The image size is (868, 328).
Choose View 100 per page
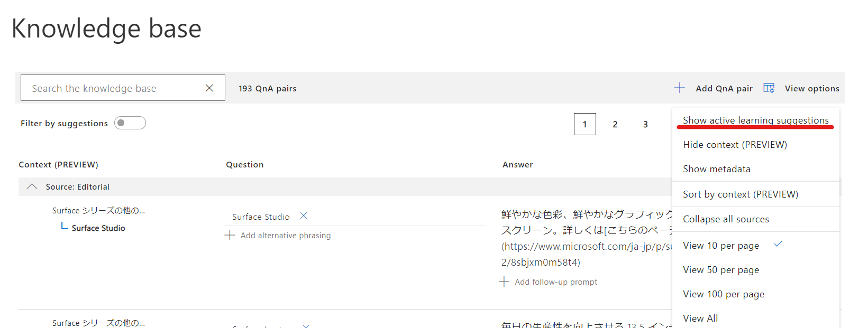click(724, 294)
